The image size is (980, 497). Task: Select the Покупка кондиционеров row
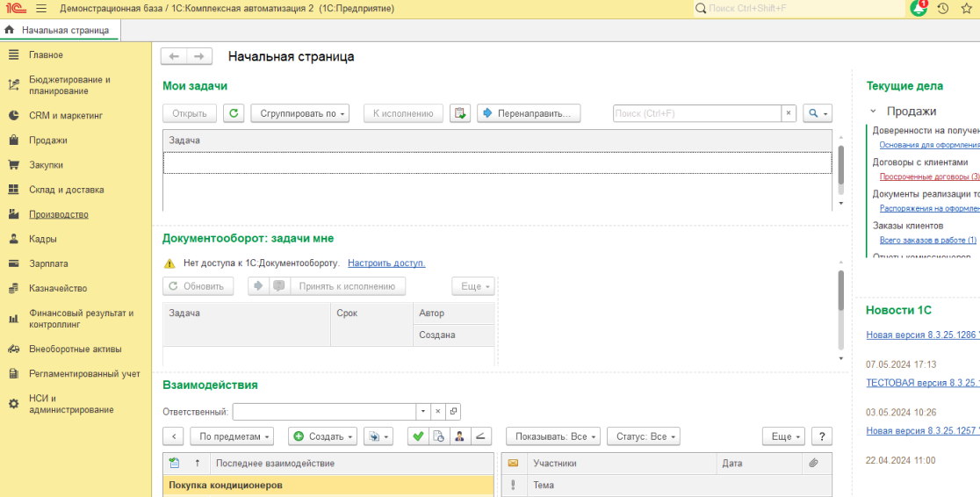[328, 485]
